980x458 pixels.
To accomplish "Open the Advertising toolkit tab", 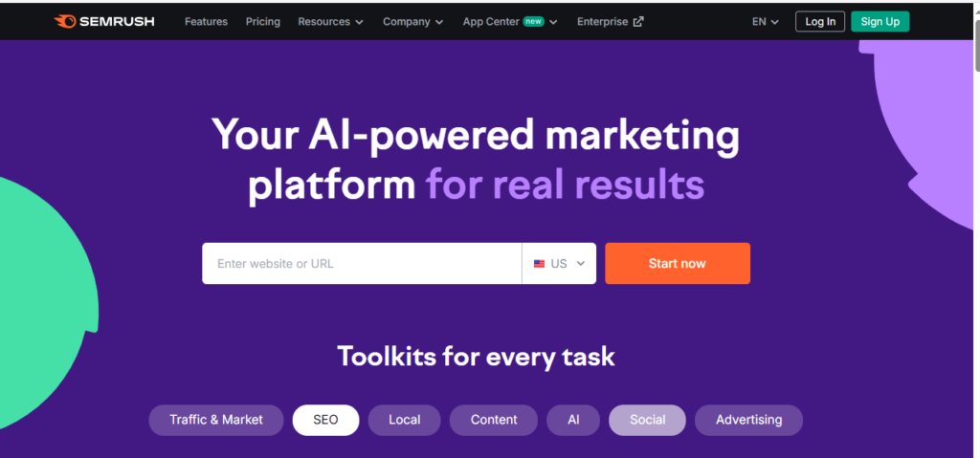I will (748, 420).
